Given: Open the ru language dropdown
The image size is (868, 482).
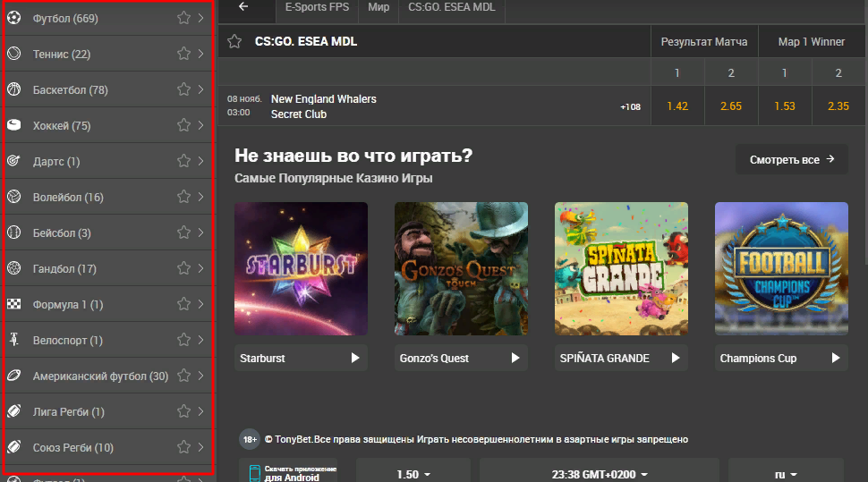Looking at the screenshot, I should (786, 470).
